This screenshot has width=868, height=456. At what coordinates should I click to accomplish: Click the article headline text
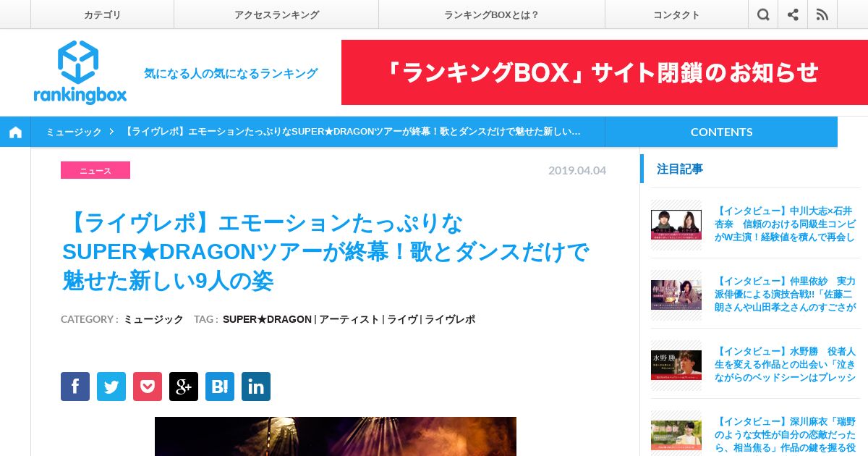pos(325,252)
